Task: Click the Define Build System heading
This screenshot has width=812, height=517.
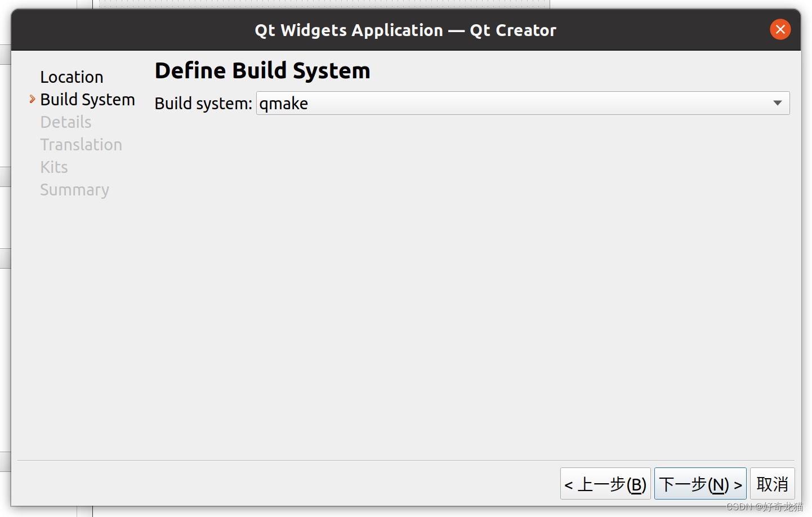Action: [262, 71]
